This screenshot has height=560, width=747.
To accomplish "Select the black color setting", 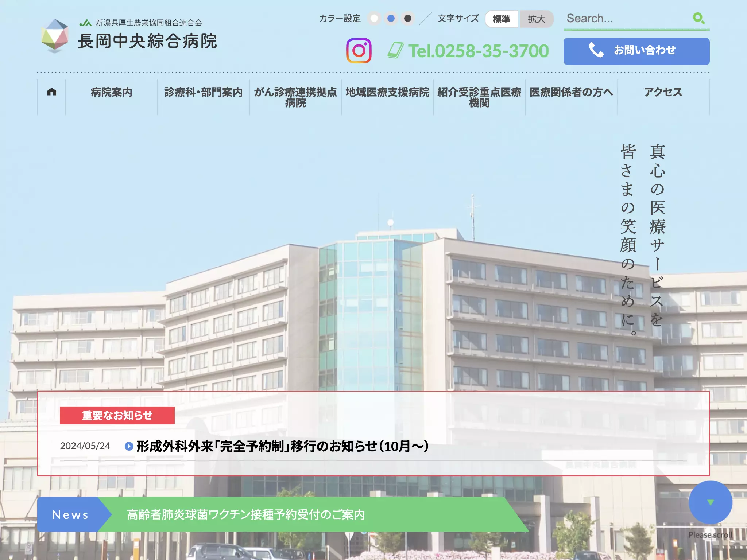I will click(408, 18).
